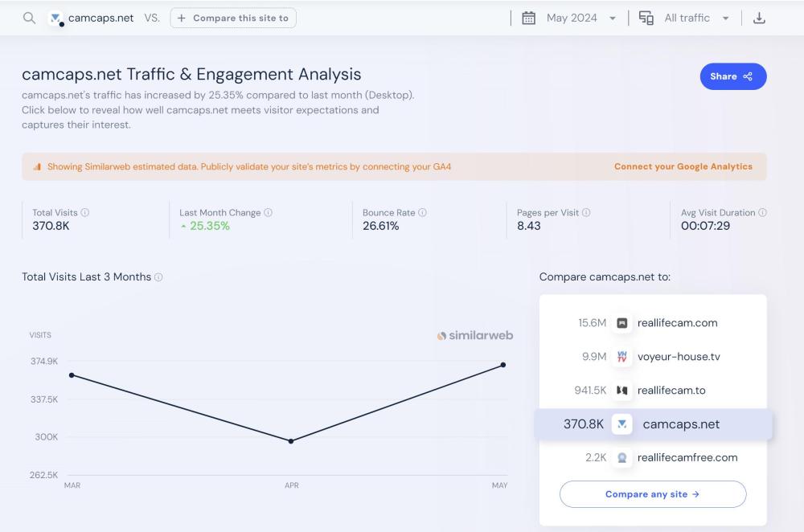The height and width of the screenshot is (532, 804).
Task: Click the May data point on chart
Action: pyautogui.click(x=503, y=365)
